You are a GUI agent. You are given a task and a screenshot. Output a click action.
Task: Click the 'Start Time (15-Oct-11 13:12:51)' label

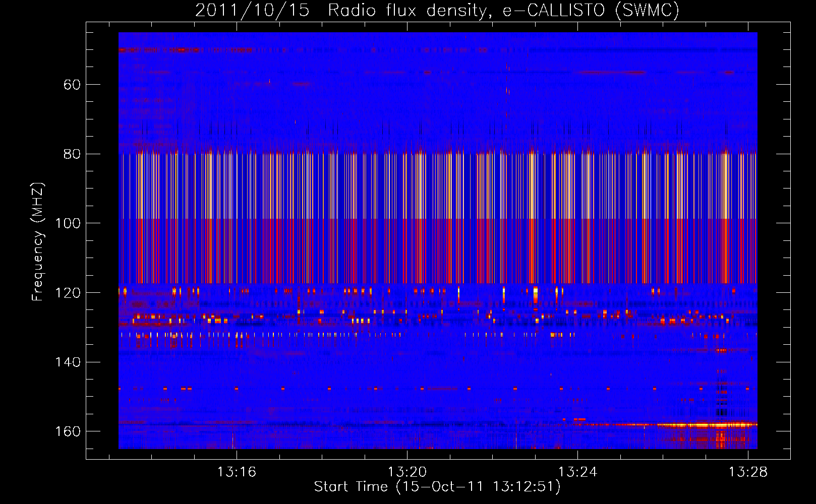(437, 487)
